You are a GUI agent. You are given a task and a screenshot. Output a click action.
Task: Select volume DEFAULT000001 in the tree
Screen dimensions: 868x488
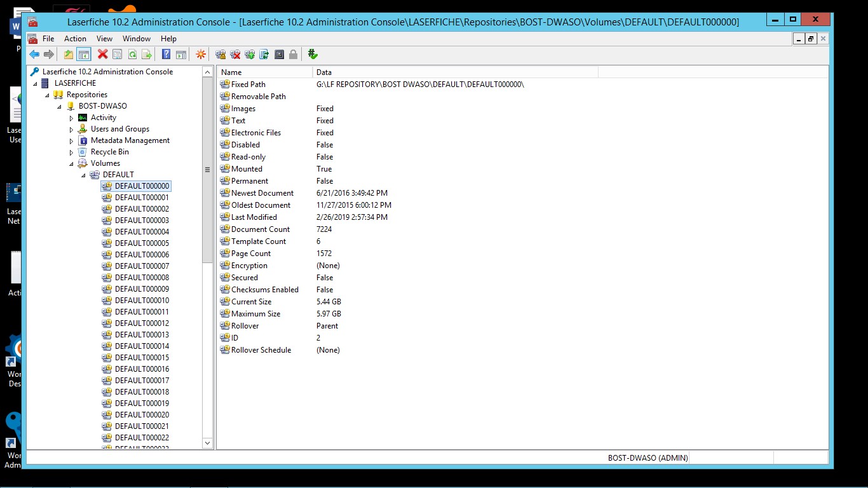coord(142,198)
